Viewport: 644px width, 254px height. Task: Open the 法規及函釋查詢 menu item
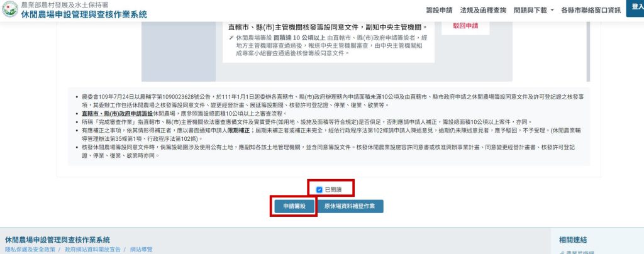tap(483, 10)
